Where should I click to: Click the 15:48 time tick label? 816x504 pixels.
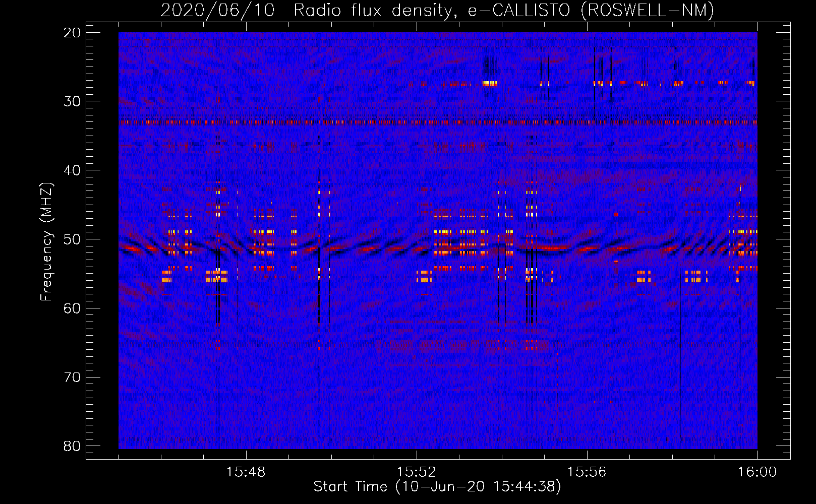coord(246,472)
